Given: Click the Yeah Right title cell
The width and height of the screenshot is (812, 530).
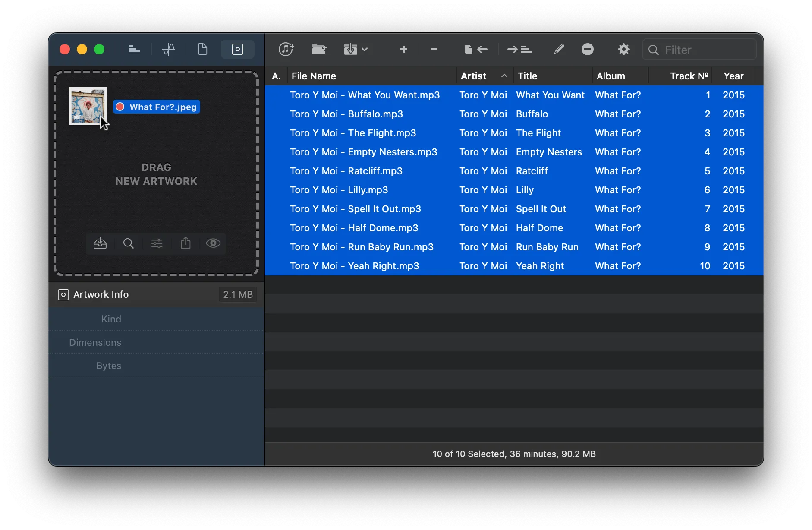Looking at the screenshot, I should tap(540, 266).
